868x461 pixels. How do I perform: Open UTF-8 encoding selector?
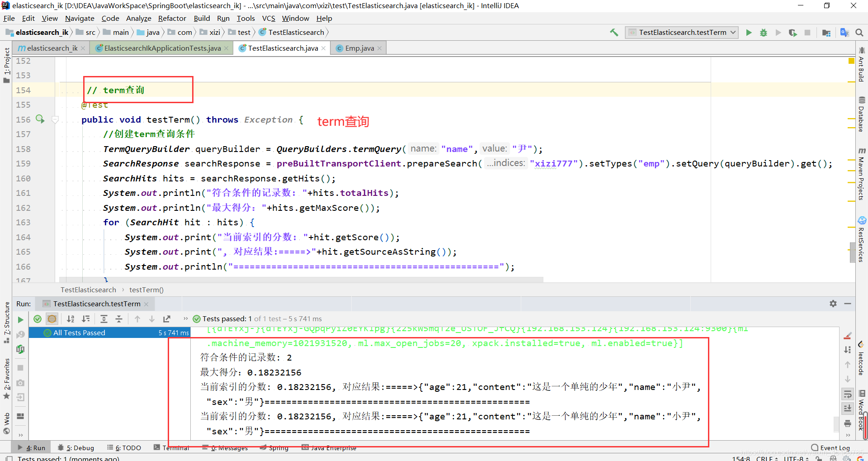796,458
